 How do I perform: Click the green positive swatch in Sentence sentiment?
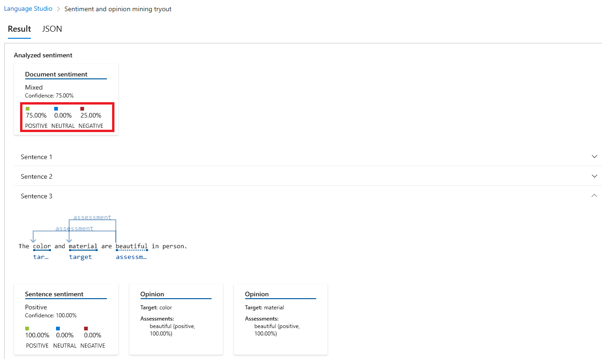[x=28, y=329]
